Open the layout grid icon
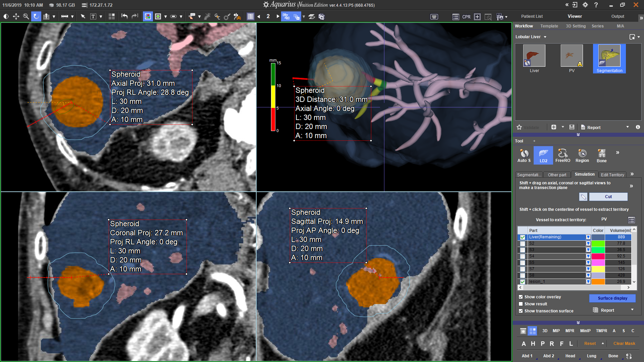This screenshot has height=362, width=644. click(x=112, y=16)
